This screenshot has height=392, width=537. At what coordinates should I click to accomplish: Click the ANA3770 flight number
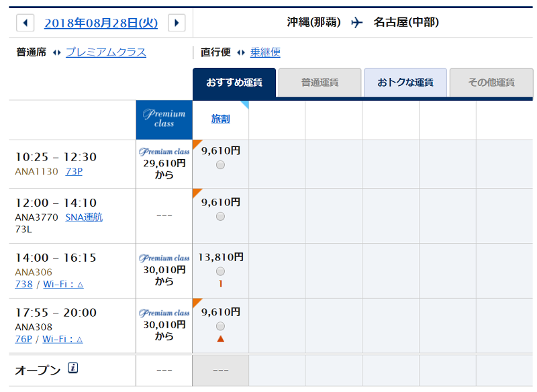pos(37,217)
